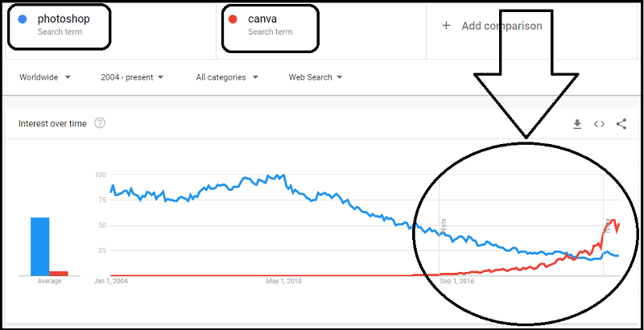Image resolution: width=644 pixels, height=330 pixels.
Task: Edit the canva search term
Action: pos(262,19)
